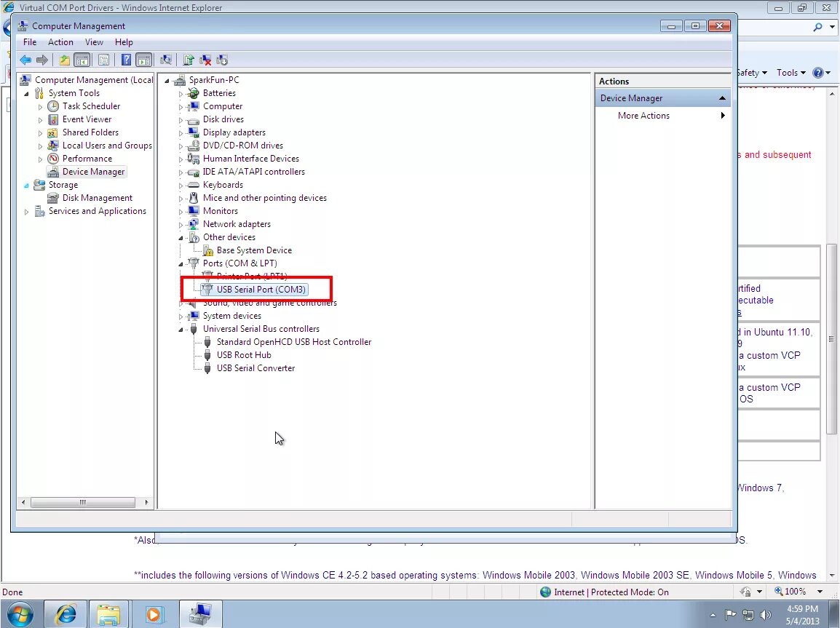Click Uninstall device toolbar icon with red X
Viewport: 840px width, 628px height.
[205, 60]
